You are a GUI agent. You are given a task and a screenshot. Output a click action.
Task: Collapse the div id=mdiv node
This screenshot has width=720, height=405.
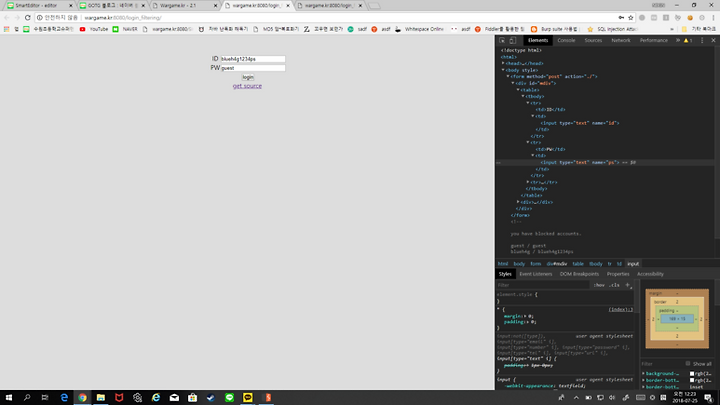tap(513, 83)
